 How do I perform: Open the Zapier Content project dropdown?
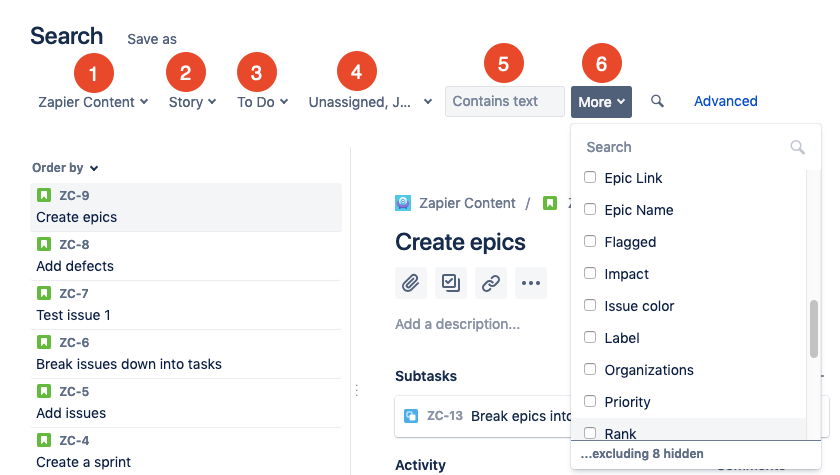coord(93,102)
